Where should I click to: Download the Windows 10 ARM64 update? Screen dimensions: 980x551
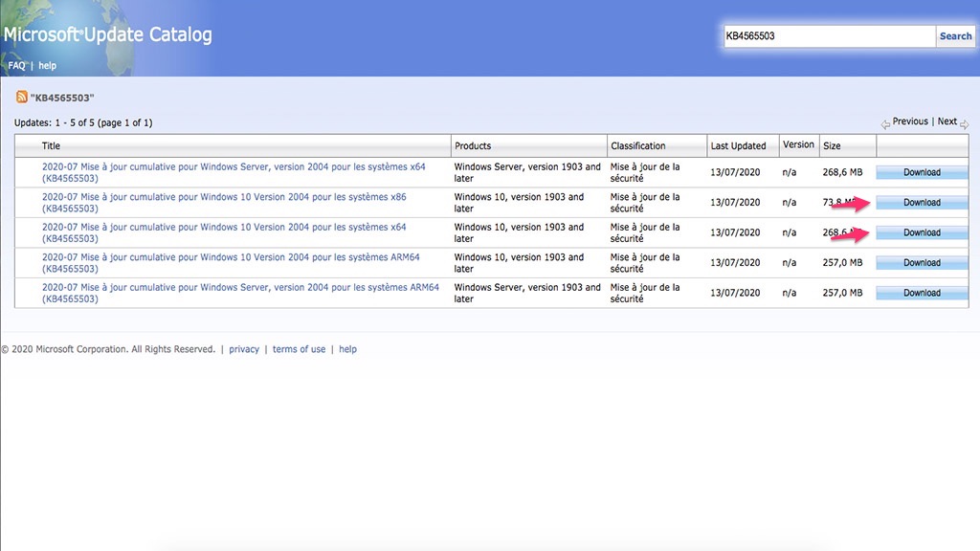click(922, 262)
